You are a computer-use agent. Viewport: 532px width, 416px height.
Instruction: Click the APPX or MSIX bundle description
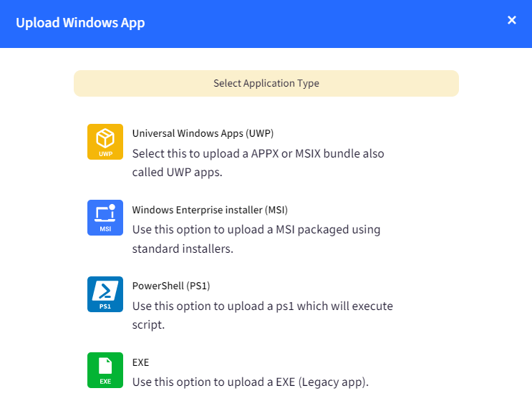pyautogui.click(x=258, y=163)
